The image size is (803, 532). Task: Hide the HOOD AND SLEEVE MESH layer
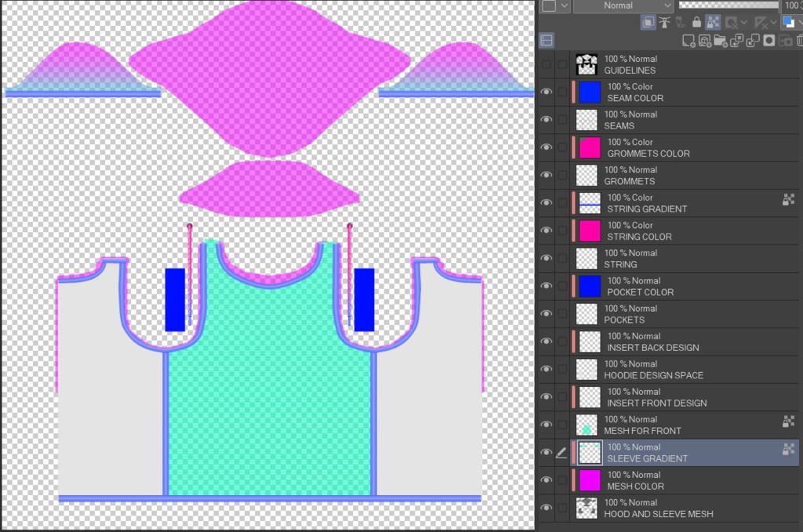point(546,508)
